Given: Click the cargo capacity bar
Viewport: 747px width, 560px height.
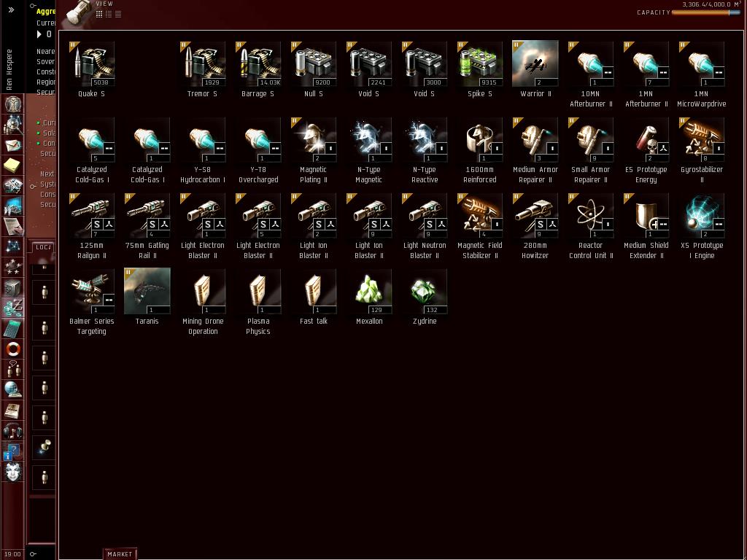Looking at the screenshot, I should tap(706, 12).
